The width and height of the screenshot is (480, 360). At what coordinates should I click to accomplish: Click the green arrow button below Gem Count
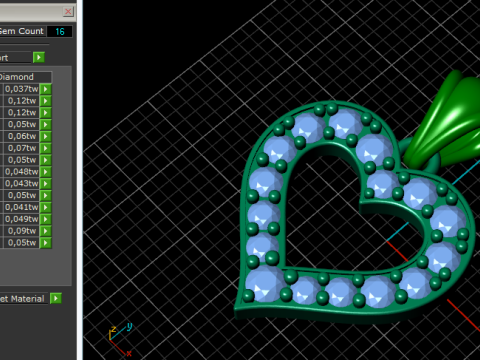coord(39,57)
